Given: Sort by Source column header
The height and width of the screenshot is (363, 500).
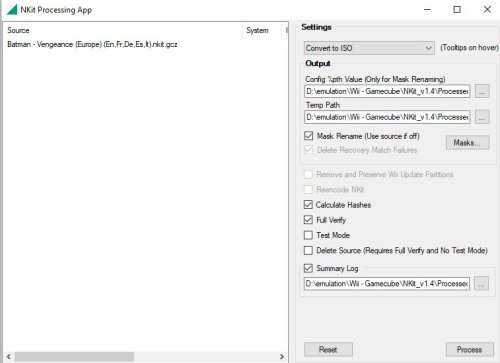Looking at the screenshot, I should tap(18, 30).
